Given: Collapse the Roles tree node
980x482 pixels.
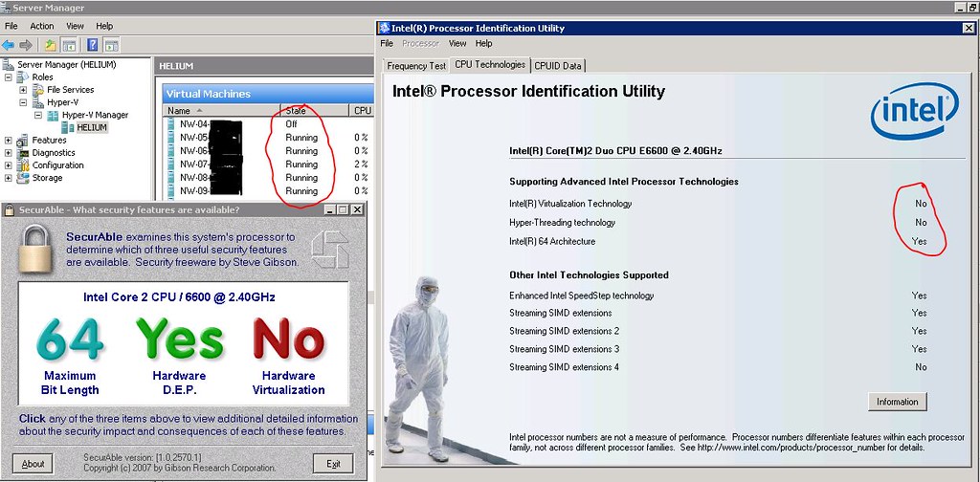Looking at the screenshot, I should coord(9,77).
